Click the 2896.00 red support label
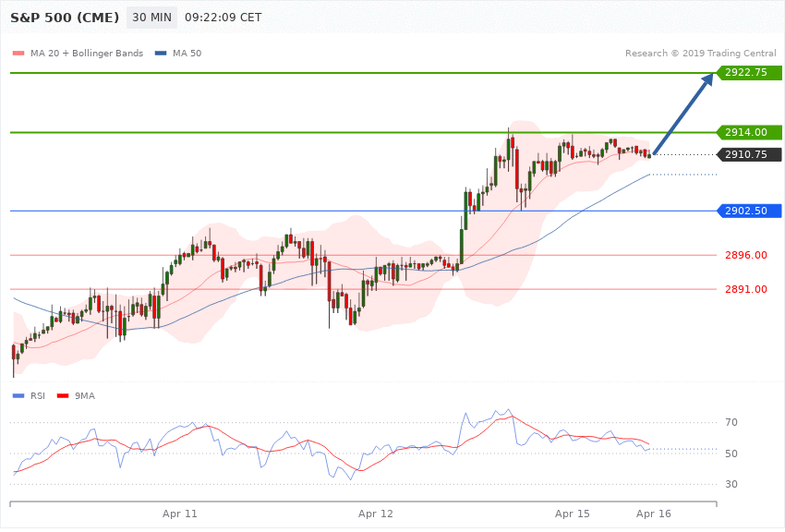 pos(746,255)
